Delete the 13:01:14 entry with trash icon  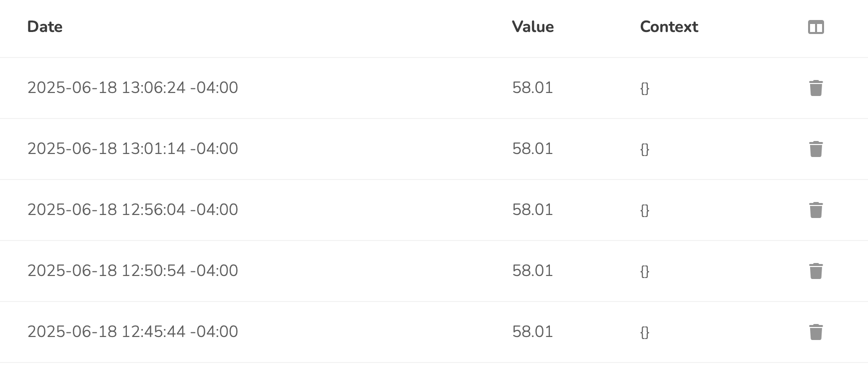click(x=816, y=149)
